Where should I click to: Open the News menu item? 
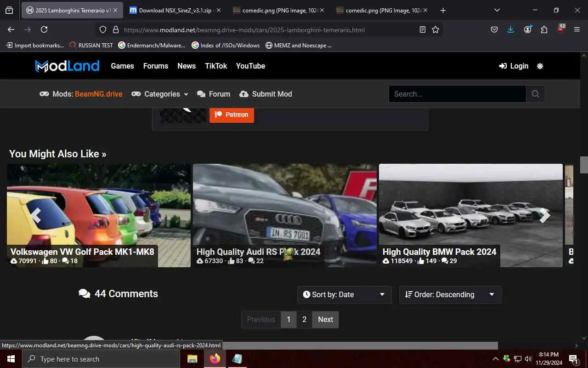point(187,66)
